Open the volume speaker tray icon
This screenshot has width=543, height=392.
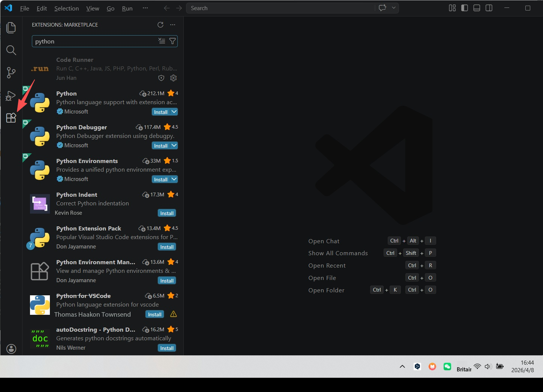[x=488, y=367]
